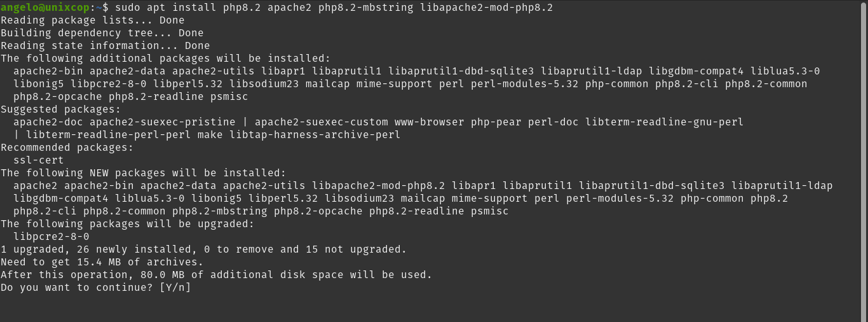The width and height of the screenshot is (868, 322).
Task: Click the php8.2-mbstring word in the command
Action: tap(366, 8)
